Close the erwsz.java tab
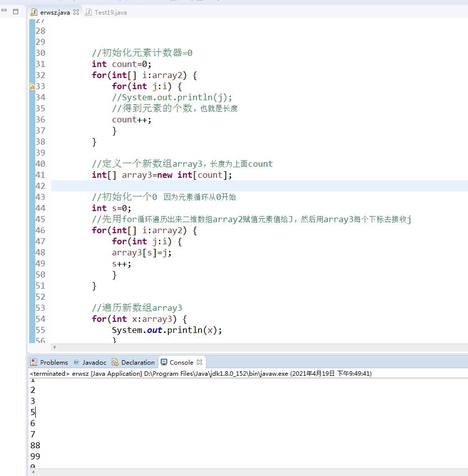 (x=76, y=12)
